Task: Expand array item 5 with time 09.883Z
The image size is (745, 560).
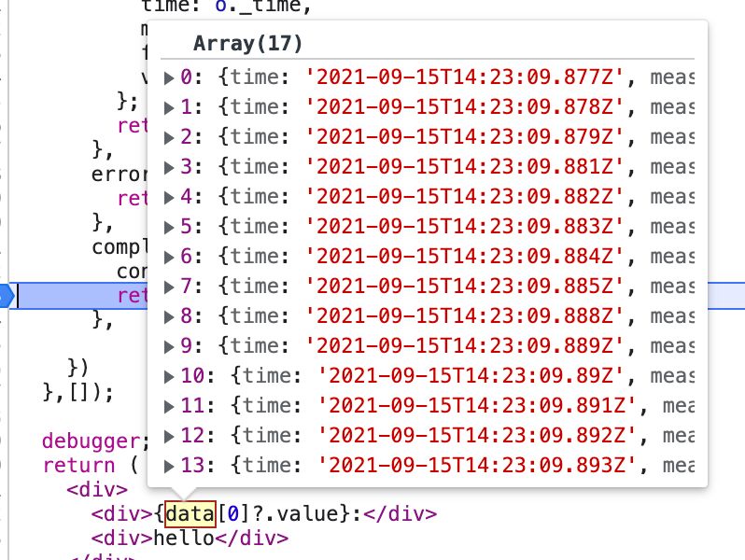Action: point(169,227)
